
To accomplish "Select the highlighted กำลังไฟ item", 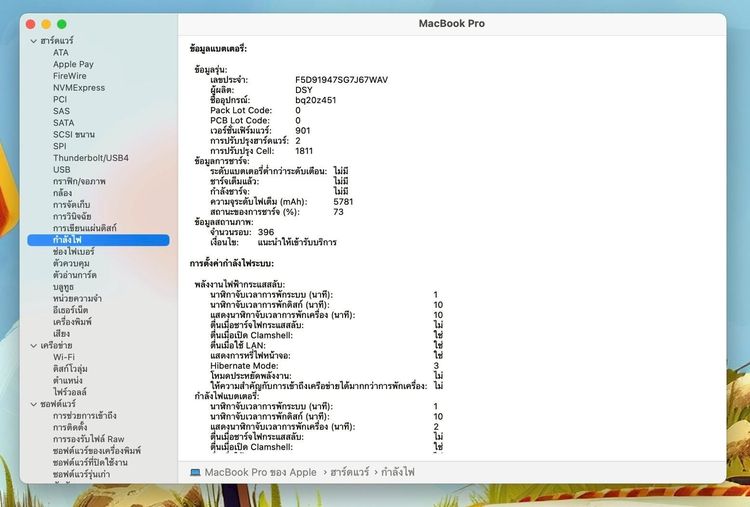I will 99,240.
